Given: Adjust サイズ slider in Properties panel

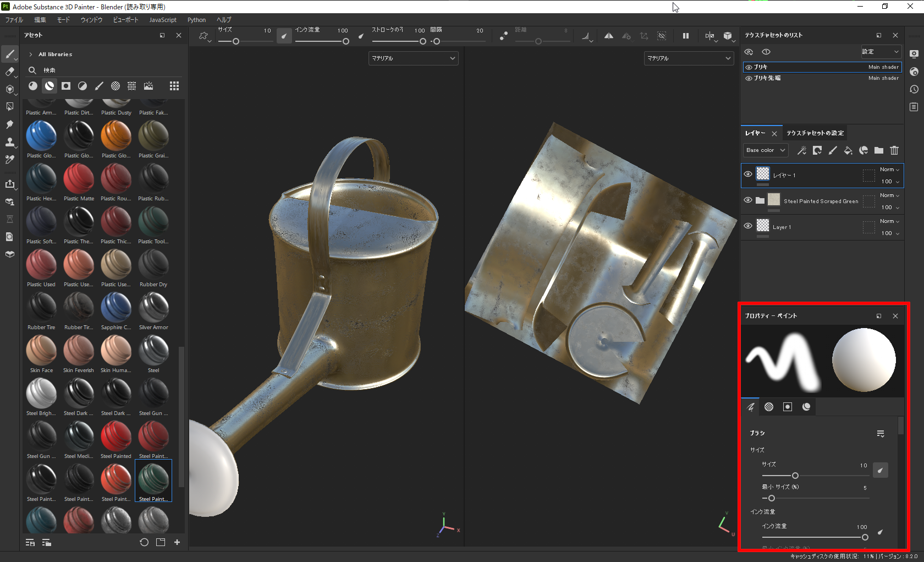Looking at the screenshot, I should (x=816, y=476).
